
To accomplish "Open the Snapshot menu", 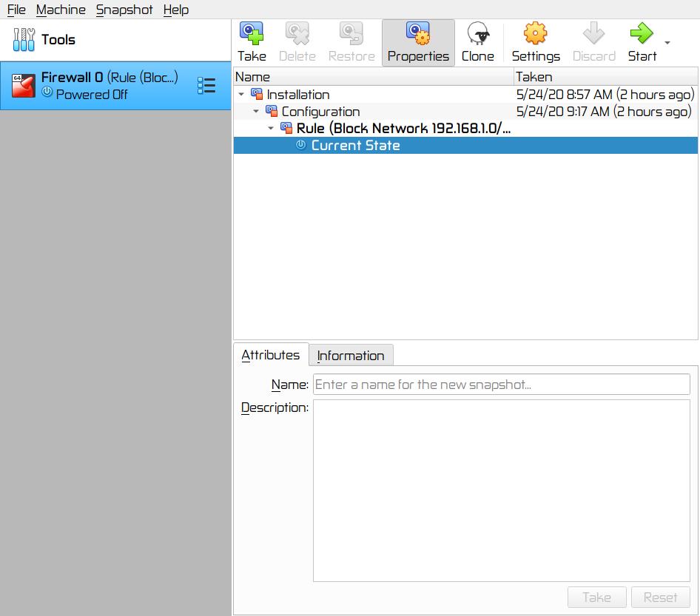I will point(124,10).
